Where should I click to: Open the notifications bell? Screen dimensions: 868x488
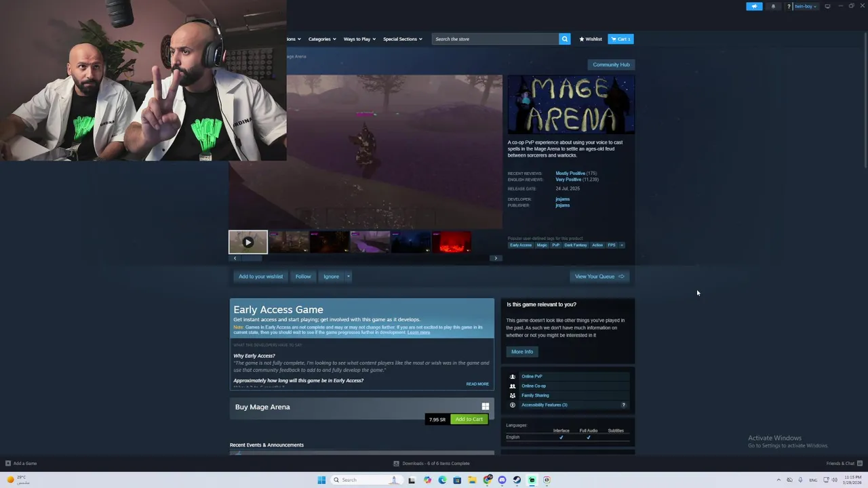pyautogui.click(x=773, y=6)
